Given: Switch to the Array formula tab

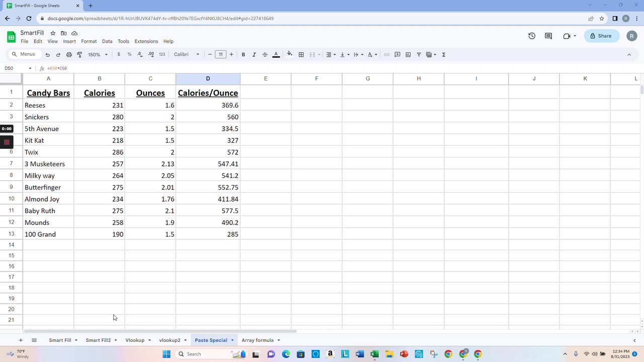Looking at the screenshot, I should (258, 340).
